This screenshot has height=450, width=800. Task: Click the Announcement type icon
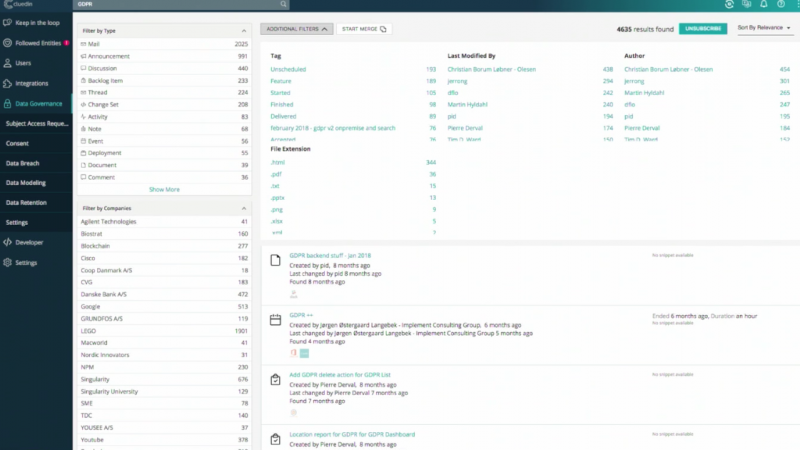[x=83, y=56]
